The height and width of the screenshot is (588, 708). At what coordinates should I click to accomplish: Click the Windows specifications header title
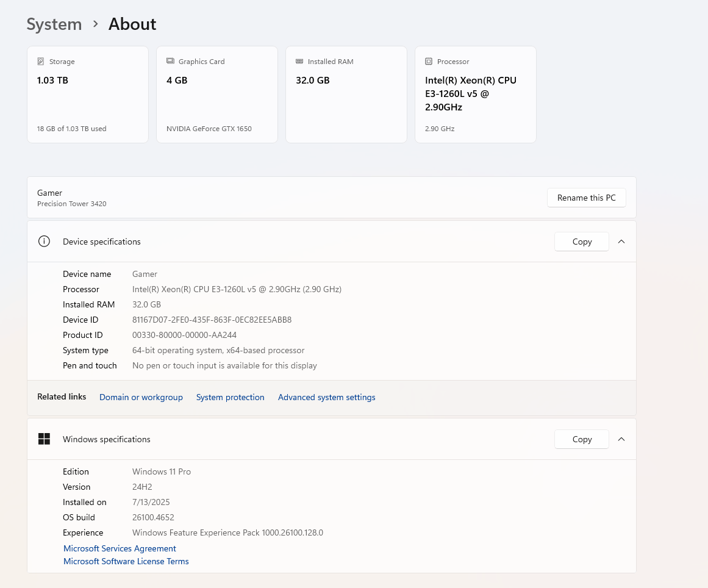[107, 439]
